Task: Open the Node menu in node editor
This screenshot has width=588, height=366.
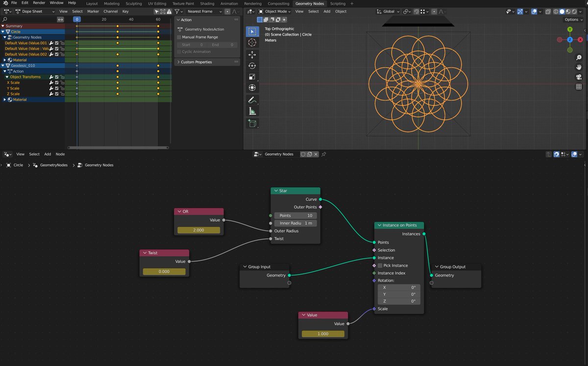Action: coord(60,154)
